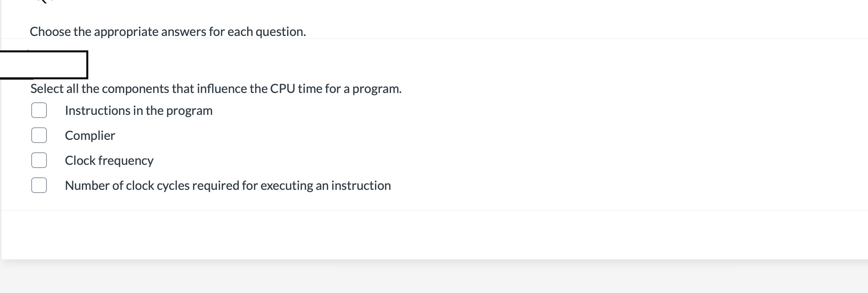Click the word 'Instructions' in the first option
The image size is (868, 293).
(98, 111)
